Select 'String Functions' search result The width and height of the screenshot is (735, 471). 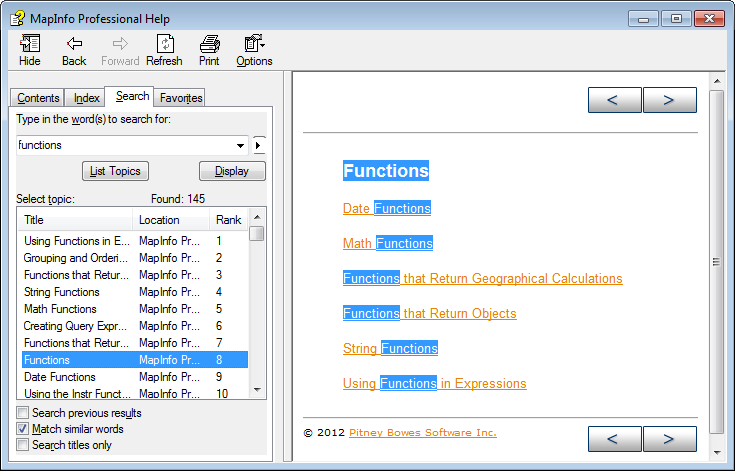[135, 292]
